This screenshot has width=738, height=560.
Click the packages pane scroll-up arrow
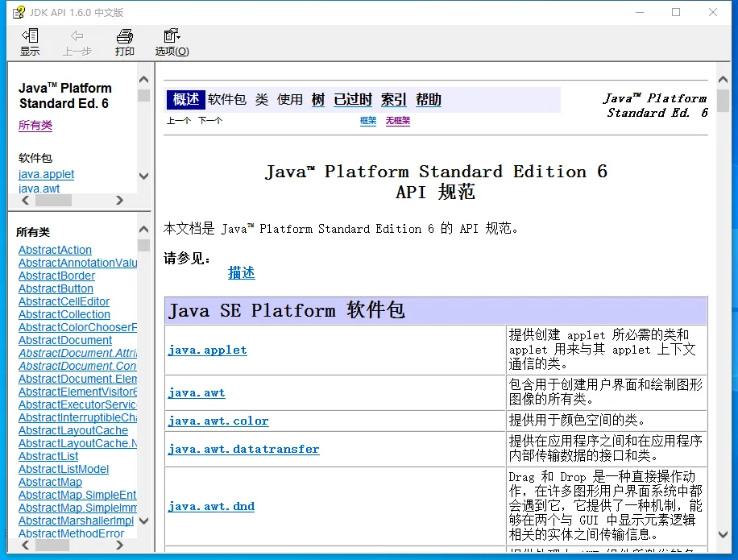point(144,80)
